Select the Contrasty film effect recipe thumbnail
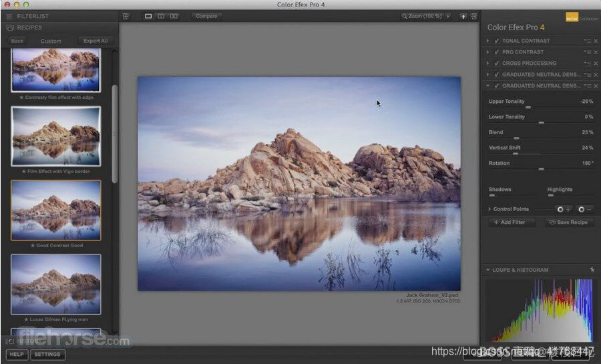The height and width of the screenshot is (364, 601). [56, 70]
